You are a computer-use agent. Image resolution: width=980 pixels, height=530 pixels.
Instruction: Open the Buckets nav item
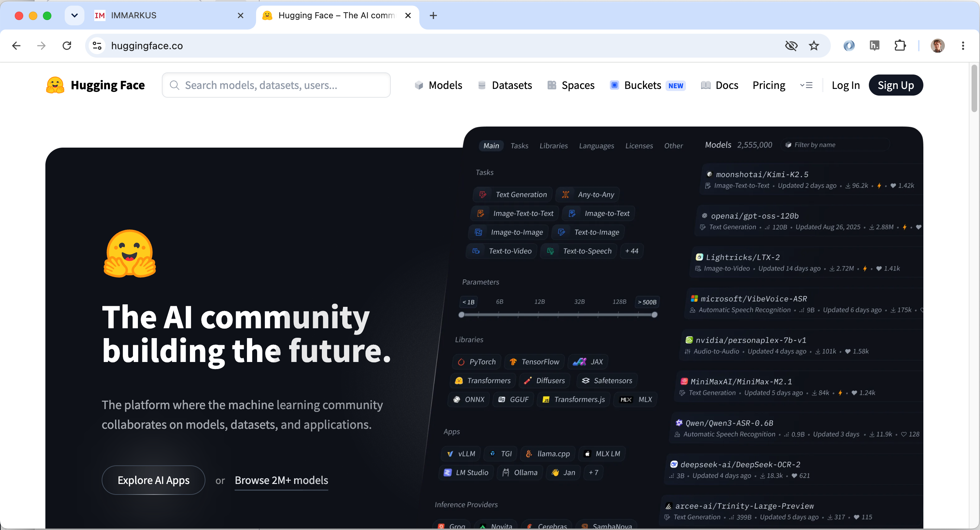click(x=648, y=85)
